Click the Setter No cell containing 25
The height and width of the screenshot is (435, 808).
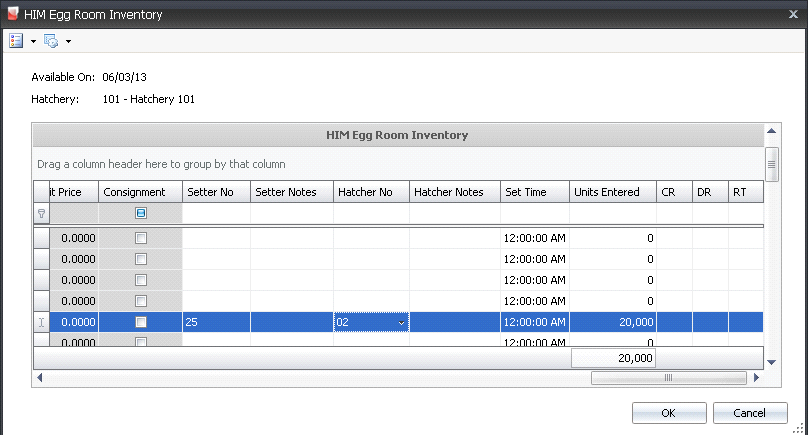tap(216, 322)
